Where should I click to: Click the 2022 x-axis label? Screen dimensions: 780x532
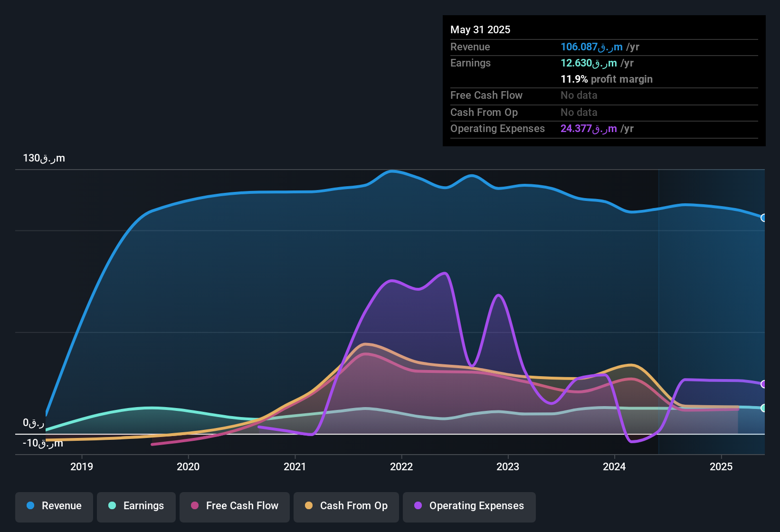[x=401, y=466]
